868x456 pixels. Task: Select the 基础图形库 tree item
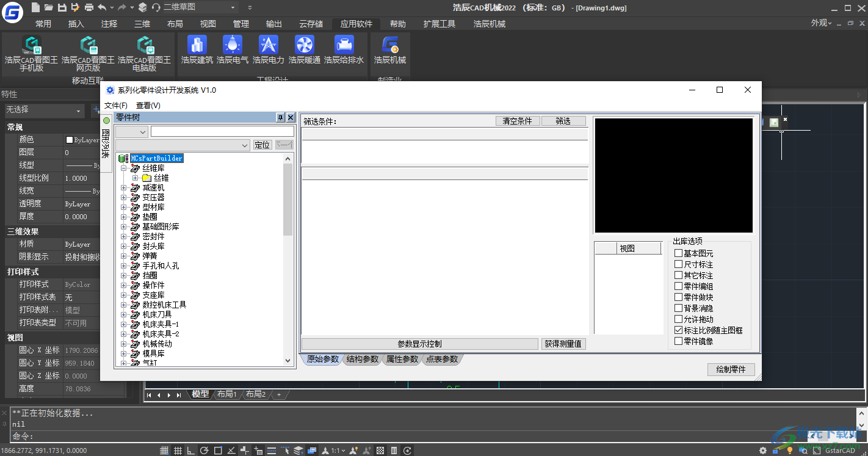(x=161, y=226)
